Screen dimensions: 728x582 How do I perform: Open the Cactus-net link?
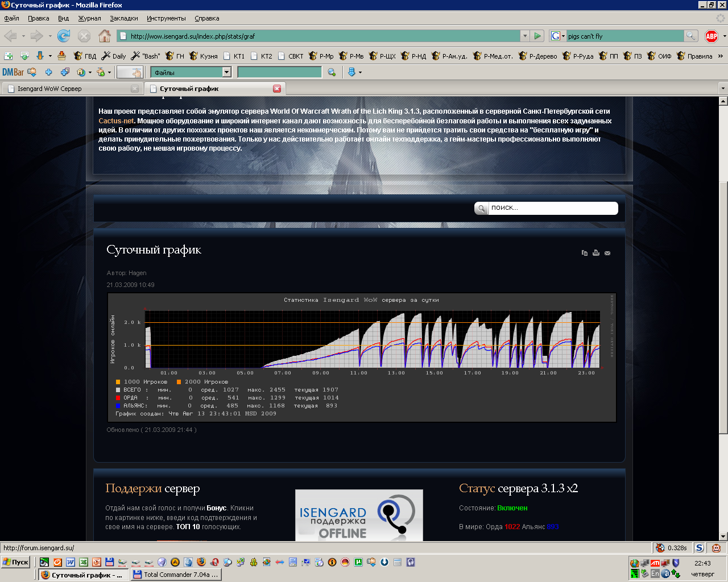[x=116, y=120]
